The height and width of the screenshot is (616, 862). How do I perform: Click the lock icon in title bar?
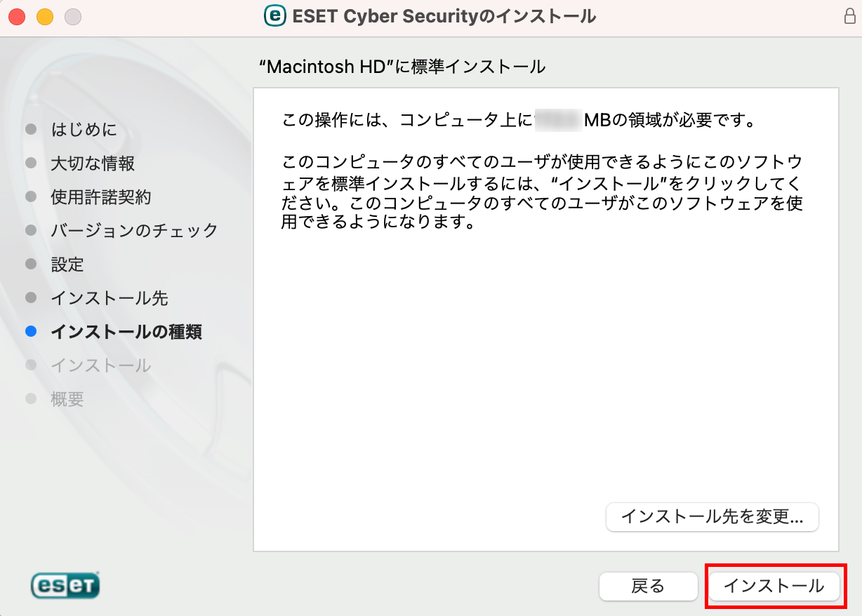[x=849, y=16]
